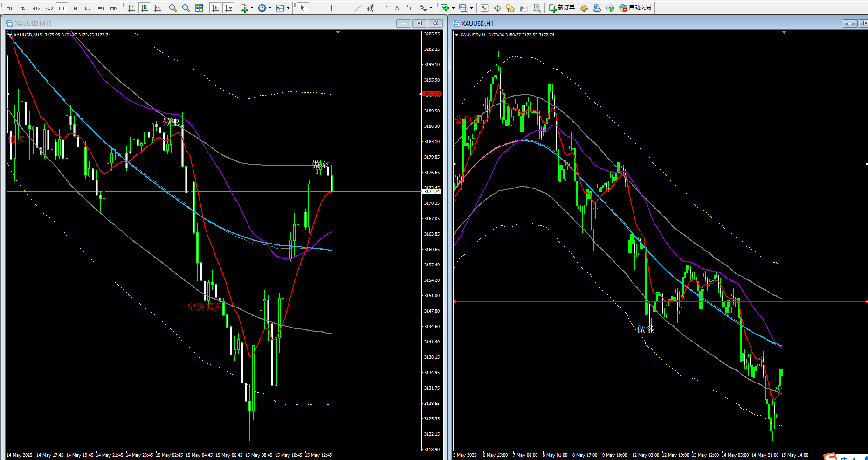Switch to W1 timeframe

(101, 8)
